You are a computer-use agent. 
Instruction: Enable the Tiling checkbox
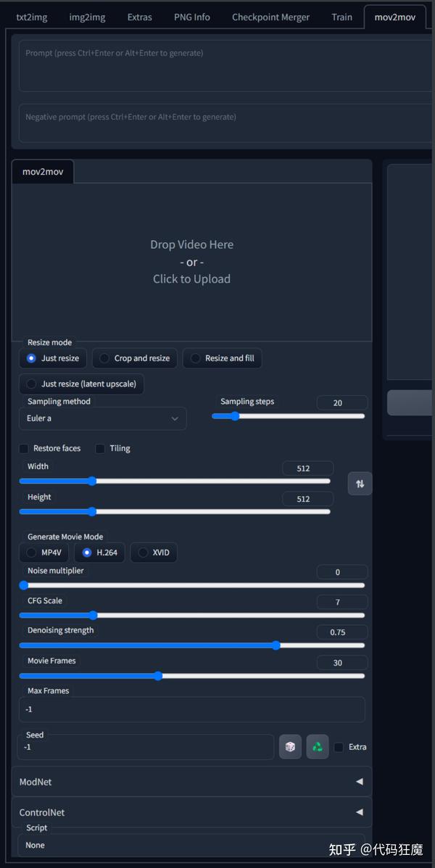point(100,448)
